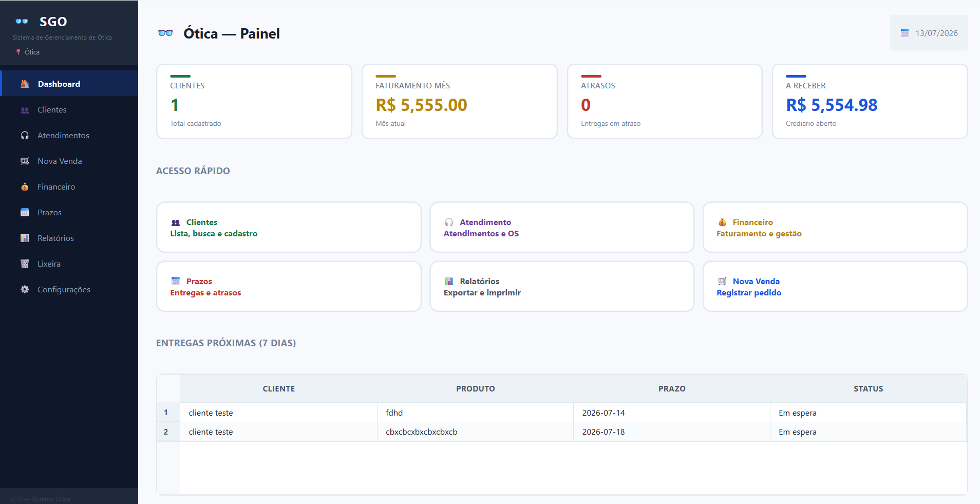Click the deadline cell 2026-07-14

pyautogui.click(x=672, y=413)
